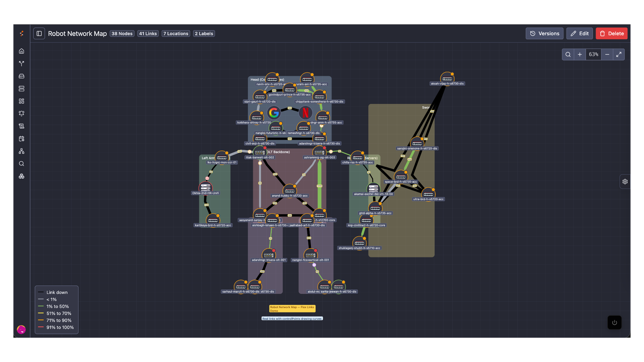The height and width of the screenshot is (362, 644).
Task: Zoom in with the plus button
Action: [580, 54]
